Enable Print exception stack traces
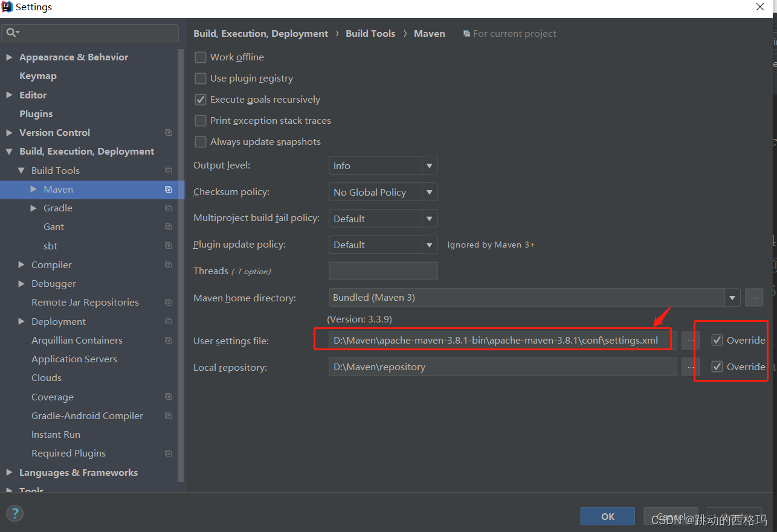 pos(201,121)
